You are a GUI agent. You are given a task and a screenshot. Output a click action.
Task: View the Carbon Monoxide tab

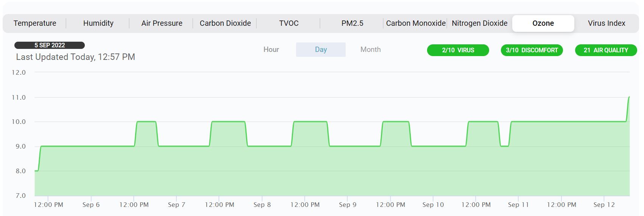coord(415,23)
